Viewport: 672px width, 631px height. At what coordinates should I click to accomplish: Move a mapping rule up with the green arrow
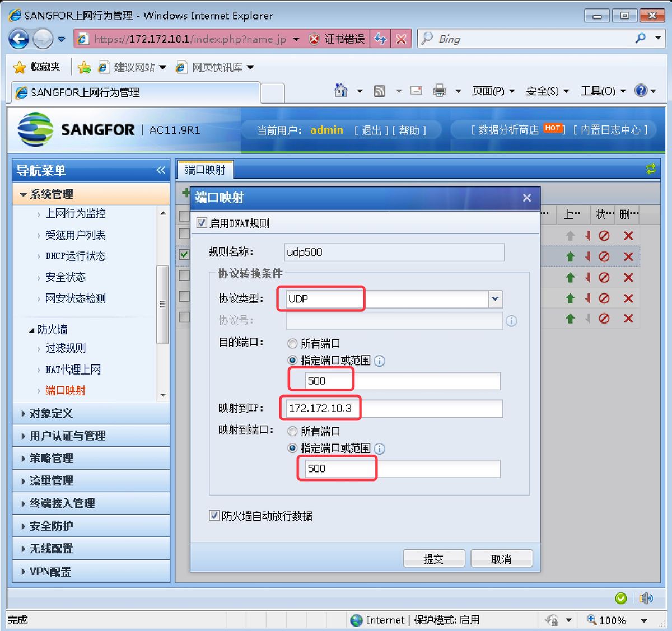[x=570, y=256]
